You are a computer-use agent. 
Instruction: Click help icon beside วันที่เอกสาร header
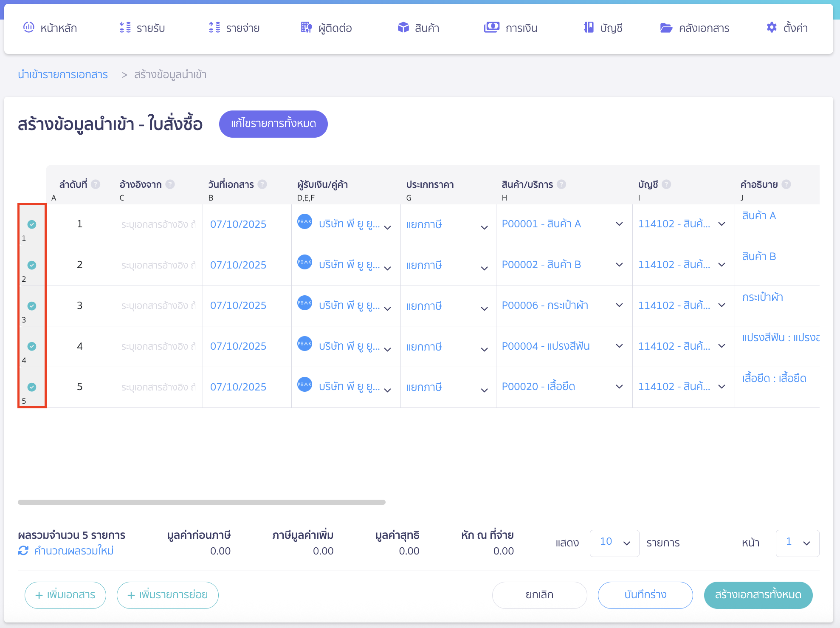[x=262, y=184]
